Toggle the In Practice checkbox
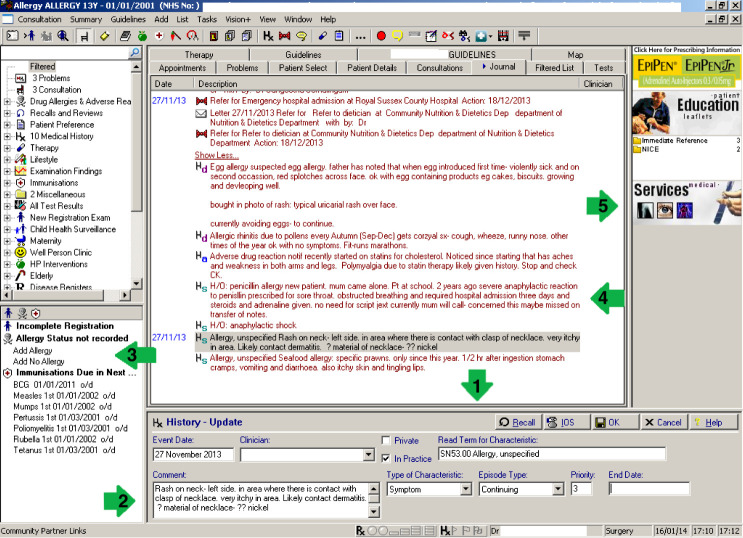The width and height of the screenshot is (743, 538). (x=386, y=458)
